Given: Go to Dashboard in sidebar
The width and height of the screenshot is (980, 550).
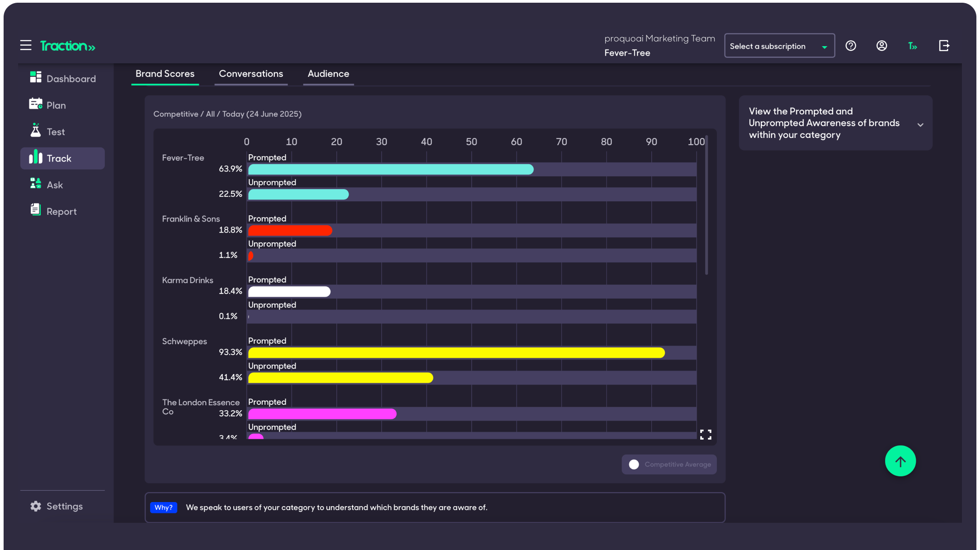Looking at the screenshot, I should pos(62,79).
